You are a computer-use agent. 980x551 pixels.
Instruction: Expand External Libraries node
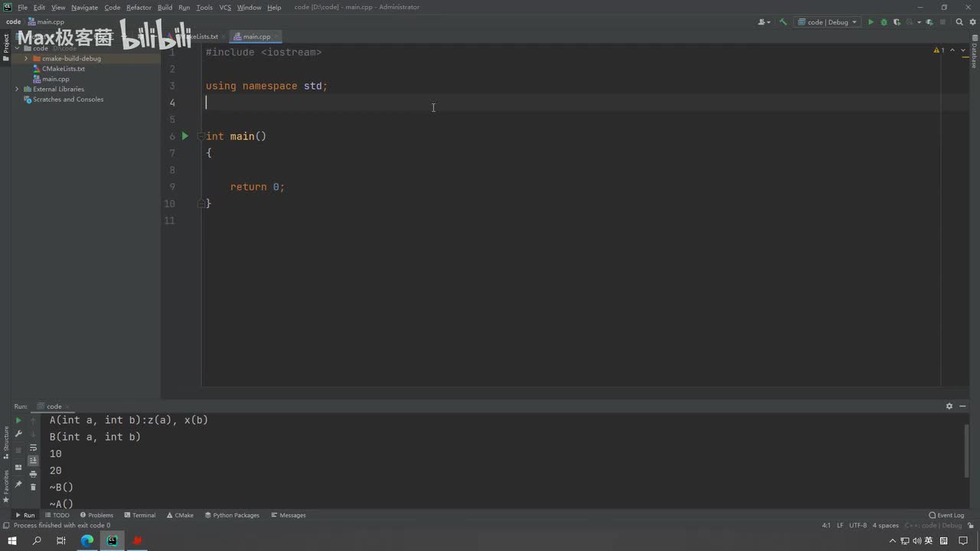(x=17, y=89)
